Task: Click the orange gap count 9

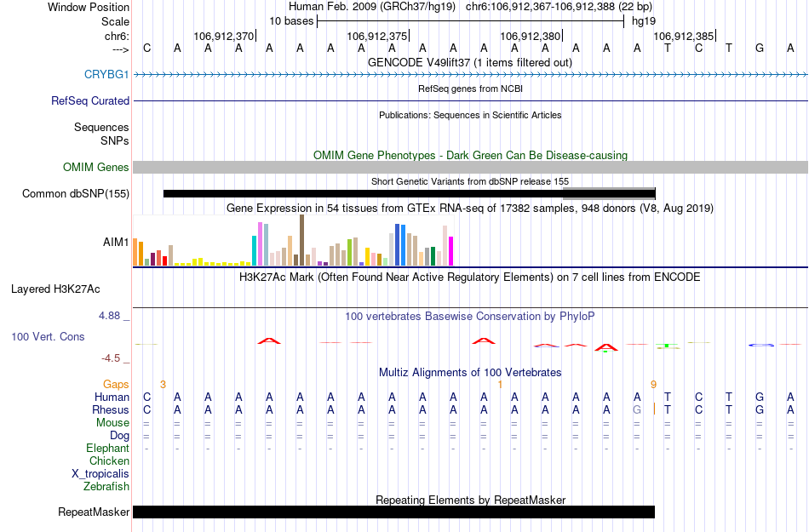Action: 653,385
